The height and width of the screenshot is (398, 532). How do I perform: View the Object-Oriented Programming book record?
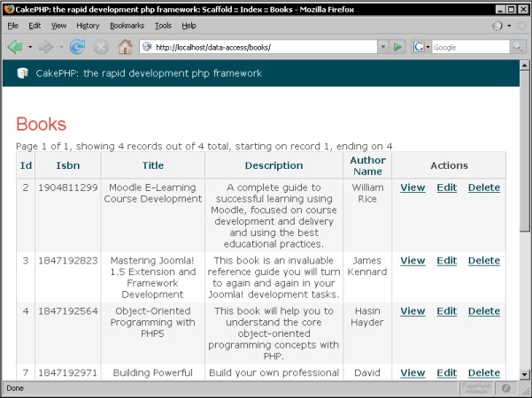pos(412,311)
